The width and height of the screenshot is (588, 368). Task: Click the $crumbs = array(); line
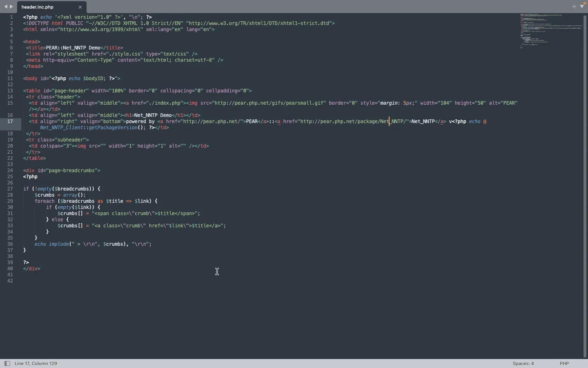[60, 195]
